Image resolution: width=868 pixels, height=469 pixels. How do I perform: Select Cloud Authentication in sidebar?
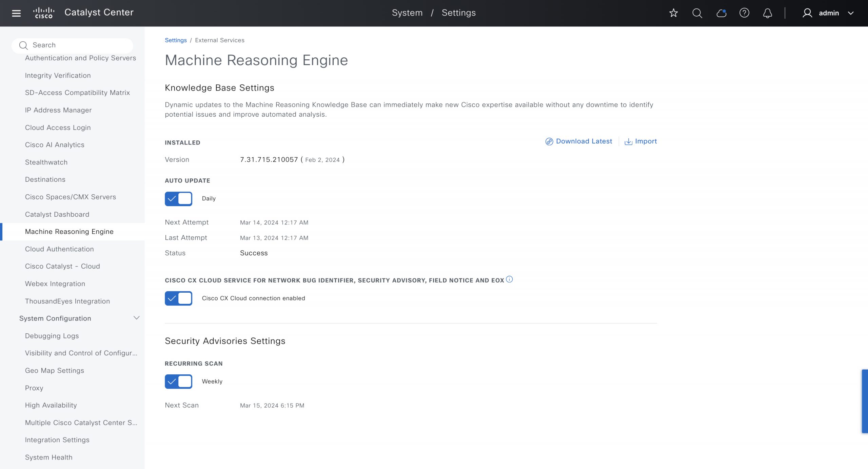[59, 249]
